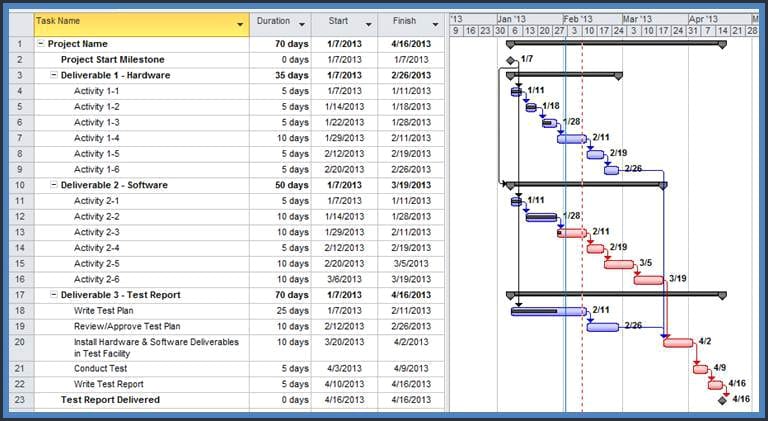Select the Review/Approve Test Plan task
This screenshot has height=421, width=768.
point(127,326)
